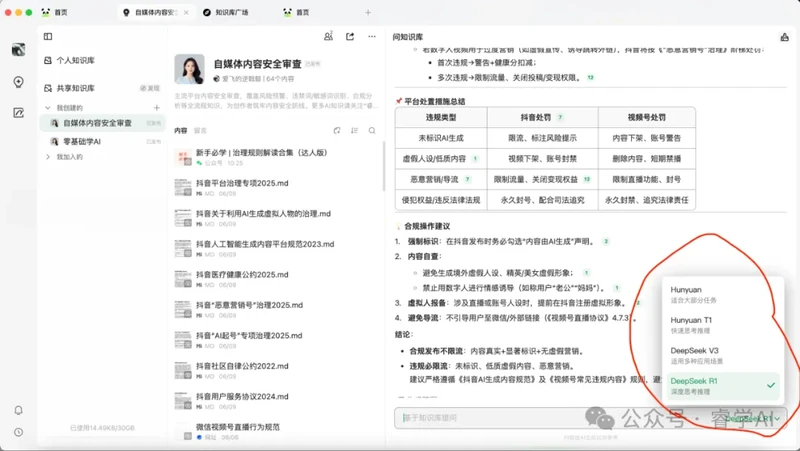The width and height of the screenshot is (800, 451).
Task: Select 自媒体内容安全审查 in sidebar list
Action: click(103, 123)
